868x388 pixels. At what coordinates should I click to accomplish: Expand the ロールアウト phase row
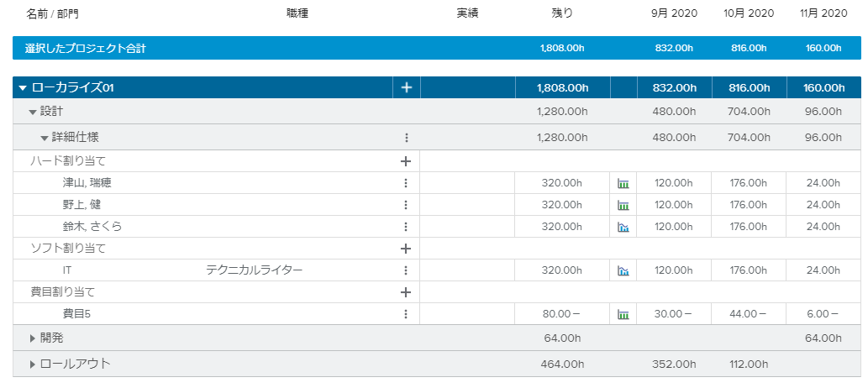[33, 364]
